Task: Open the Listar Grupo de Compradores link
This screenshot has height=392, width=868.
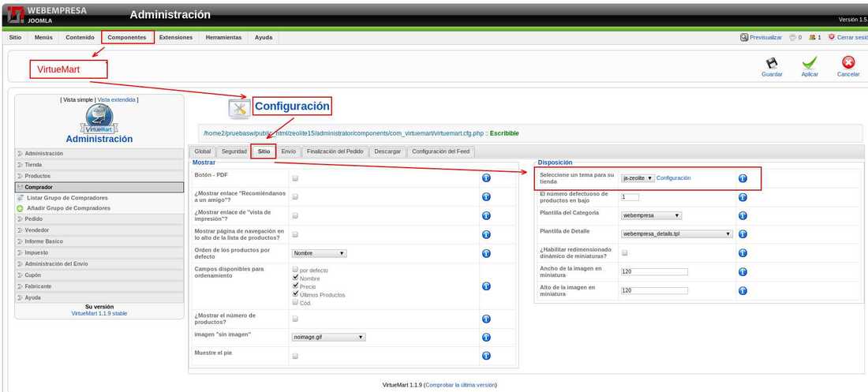Action: coord(67,198)
